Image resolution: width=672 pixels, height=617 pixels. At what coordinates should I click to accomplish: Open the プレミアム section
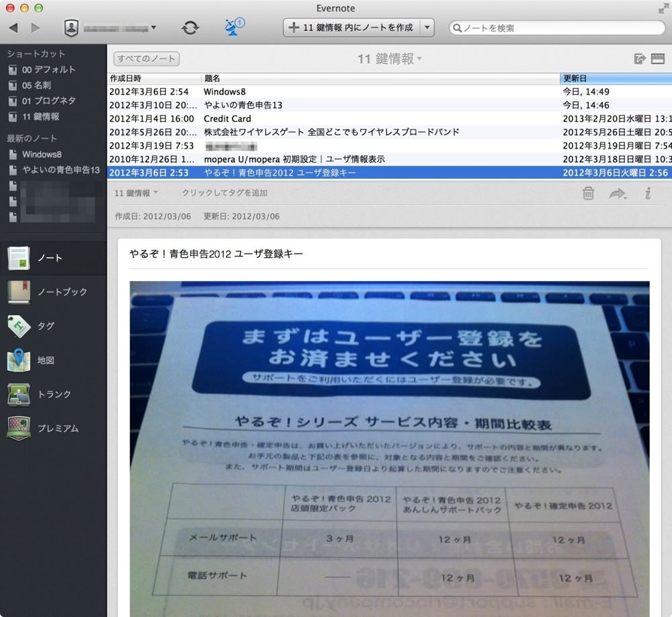coord(53,428)
